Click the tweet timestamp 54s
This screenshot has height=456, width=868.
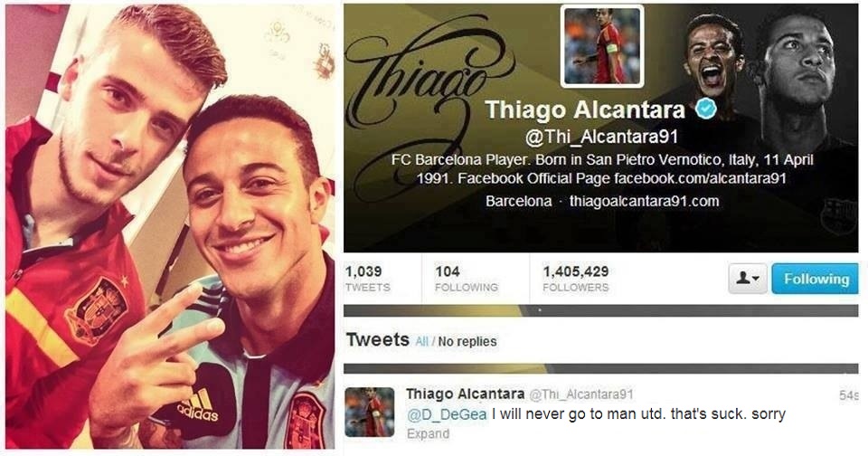coord(849,395)
